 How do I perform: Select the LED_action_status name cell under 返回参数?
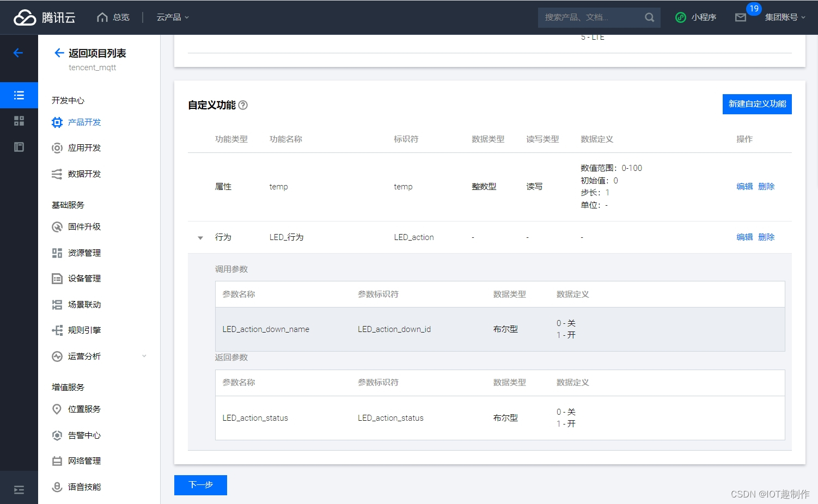coord(255,418)
